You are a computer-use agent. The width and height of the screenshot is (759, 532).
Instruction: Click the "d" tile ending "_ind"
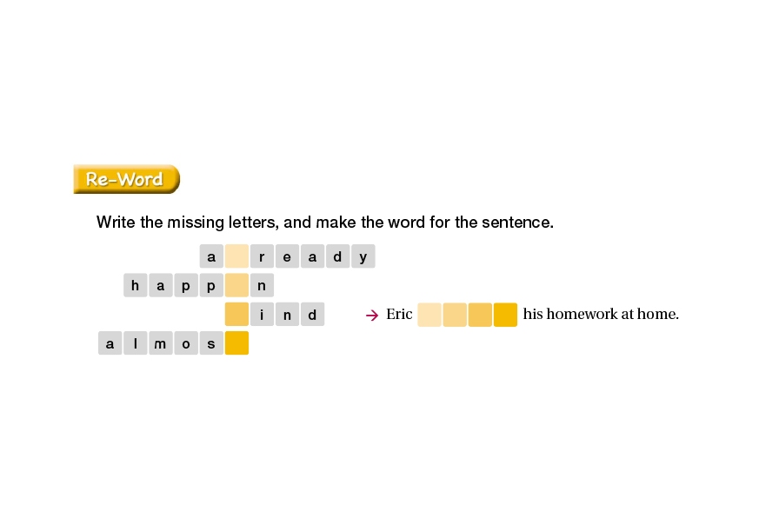pyautogui.click(x=312, y=315)
